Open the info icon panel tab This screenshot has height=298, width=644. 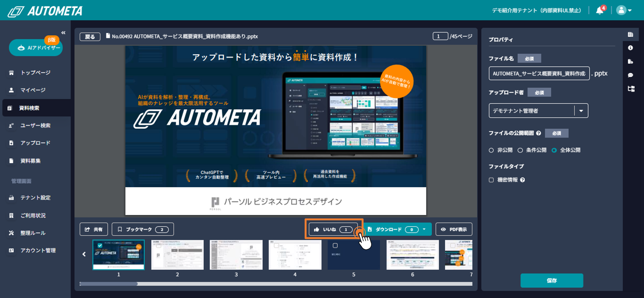pos(631,48)
